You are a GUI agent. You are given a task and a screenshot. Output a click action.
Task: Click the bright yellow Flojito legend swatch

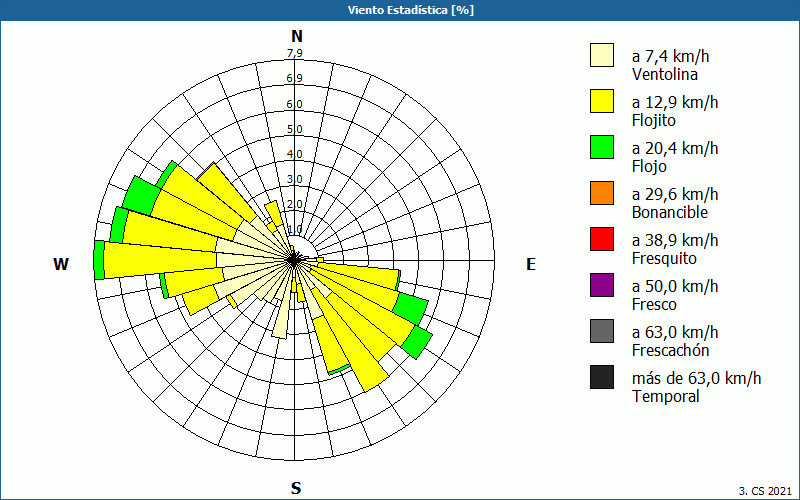602,101
